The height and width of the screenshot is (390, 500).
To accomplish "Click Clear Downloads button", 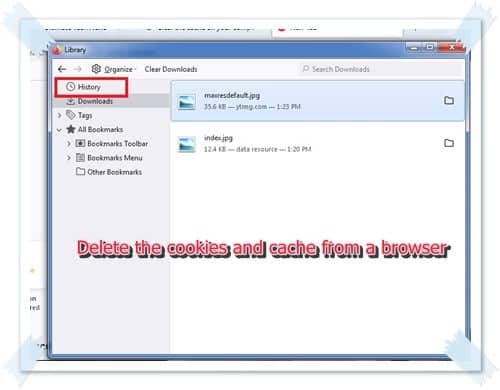I will click(171, 69).
